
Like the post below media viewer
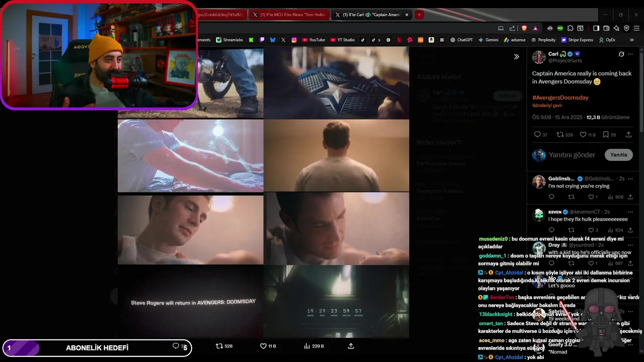268,346
